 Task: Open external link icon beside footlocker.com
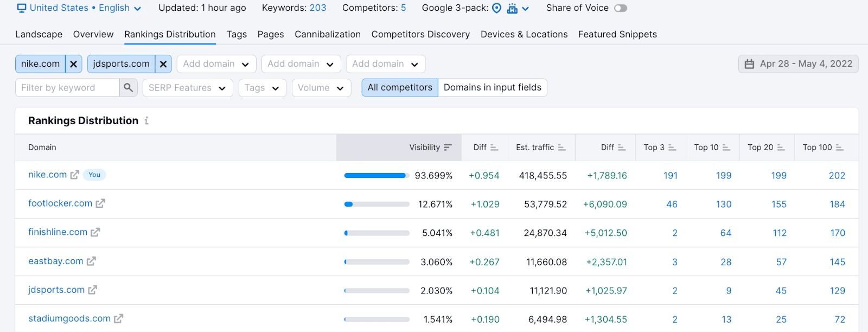click(x=100, y=203)
